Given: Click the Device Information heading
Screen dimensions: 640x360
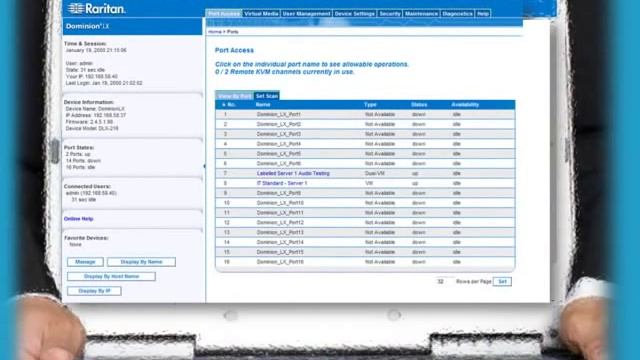Looking at the screenshot, I should [x=89, y=102].
